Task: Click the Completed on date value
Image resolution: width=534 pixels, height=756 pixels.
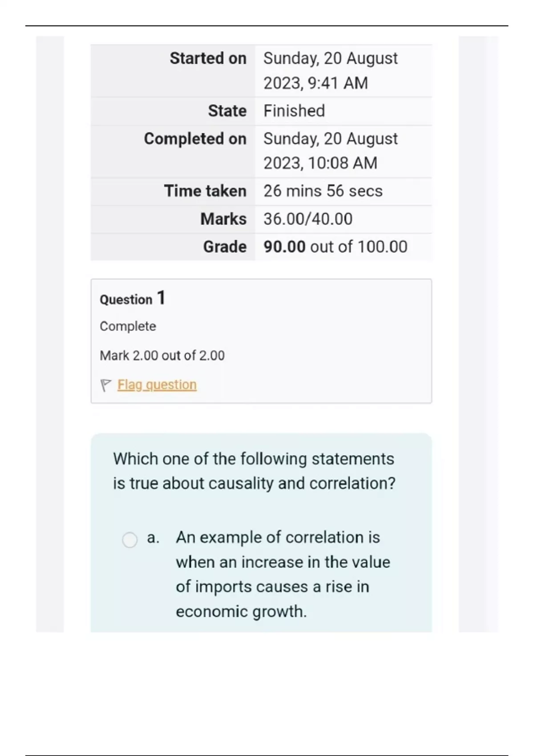Action: pos(330,151)
